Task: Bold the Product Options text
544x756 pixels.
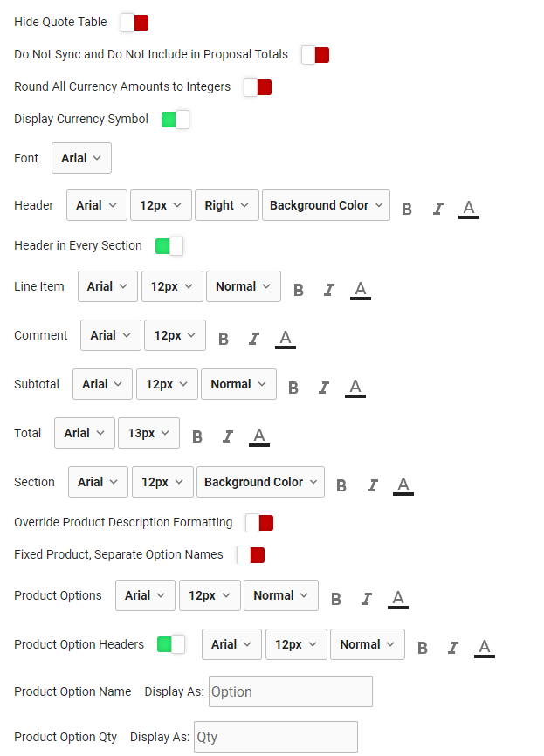Action: (x=336, y=598)
